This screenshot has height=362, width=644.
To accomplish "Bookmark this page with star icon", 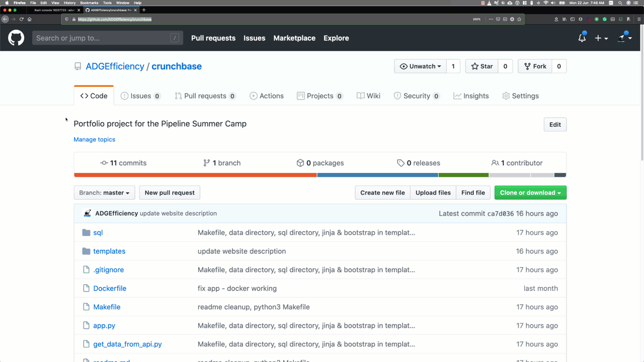I will (x=519, y=19).
